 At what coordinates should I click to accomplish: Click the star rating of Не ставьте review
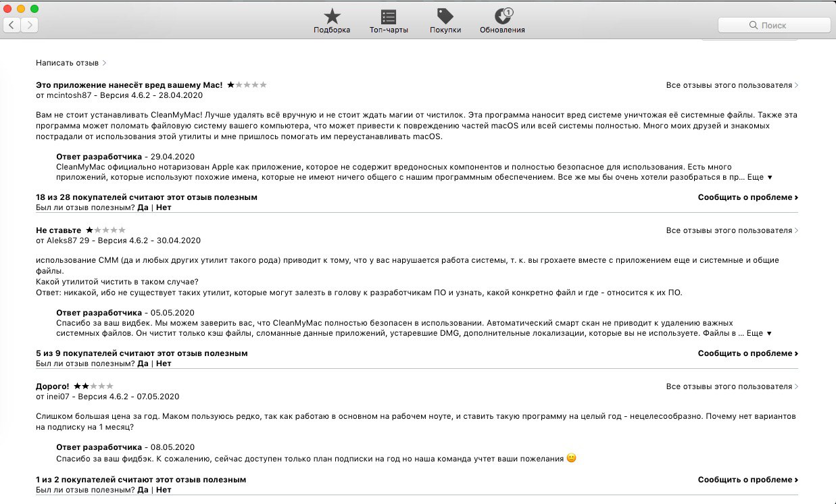coord(105,230)
